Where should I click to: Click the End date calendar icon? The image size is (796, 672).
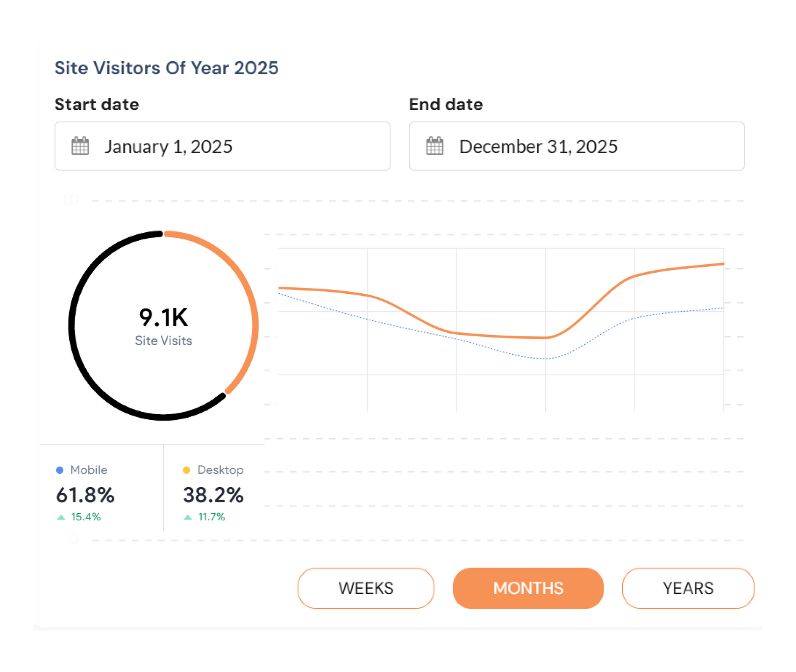tap(434, 146)
